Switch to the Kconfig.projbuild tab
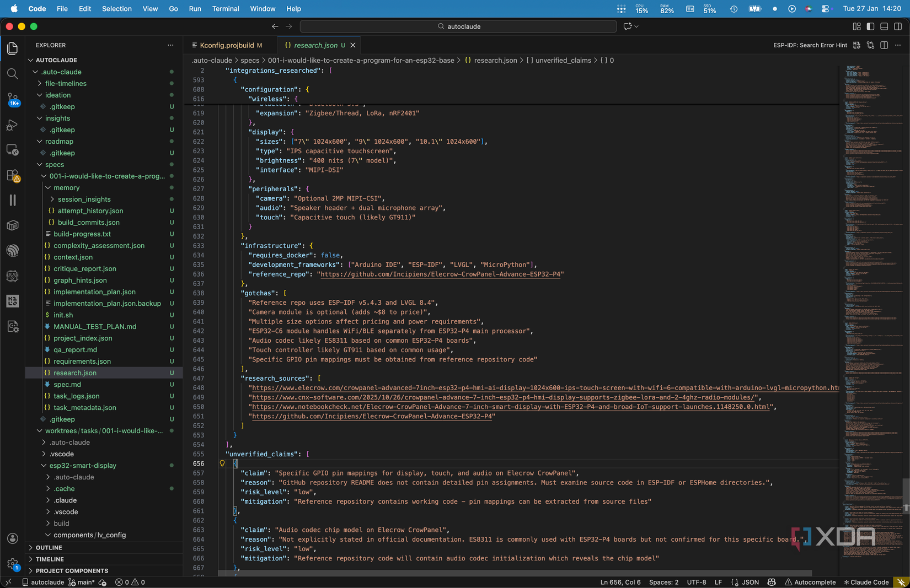Image resolution: width=910 pixels, height=588 pixels. click(x=227, y=45)
